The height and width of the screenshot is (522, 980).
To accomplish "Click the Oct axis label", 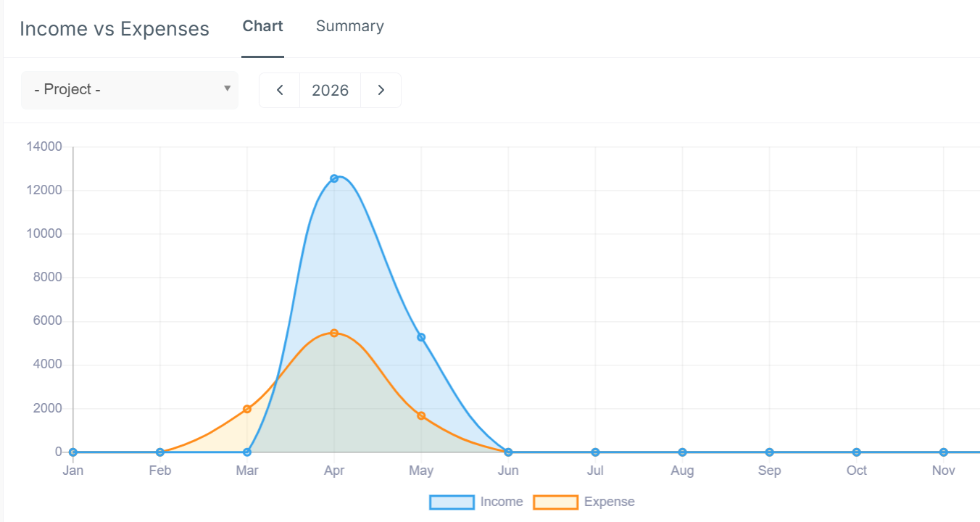I will 857,471.
